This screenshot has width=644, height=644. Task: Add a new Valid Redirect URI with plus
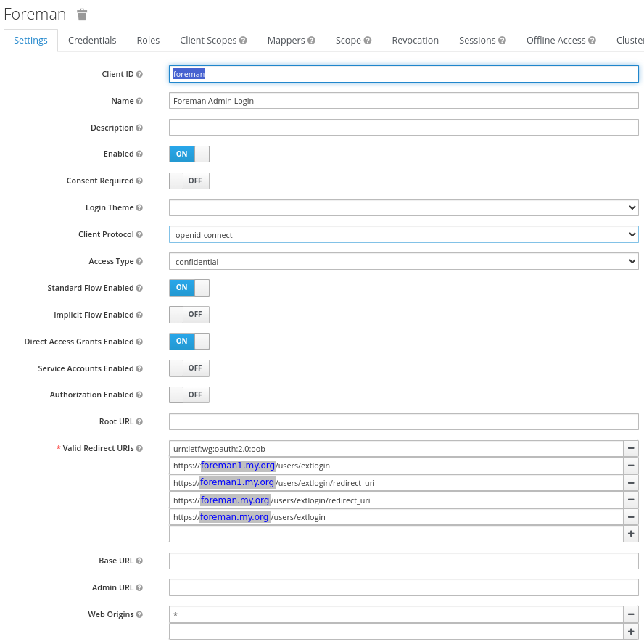click(x=631, y=534)
